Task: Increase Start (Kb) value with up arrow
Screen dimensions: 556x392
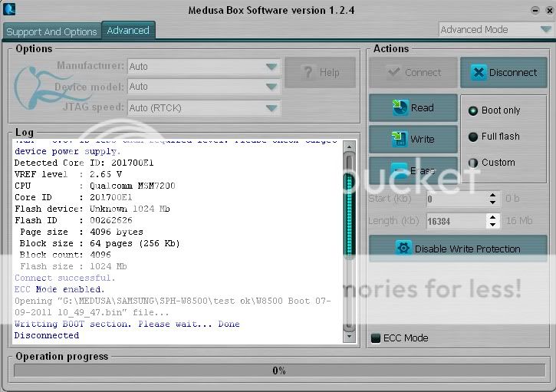Action: tap(492, 195)
